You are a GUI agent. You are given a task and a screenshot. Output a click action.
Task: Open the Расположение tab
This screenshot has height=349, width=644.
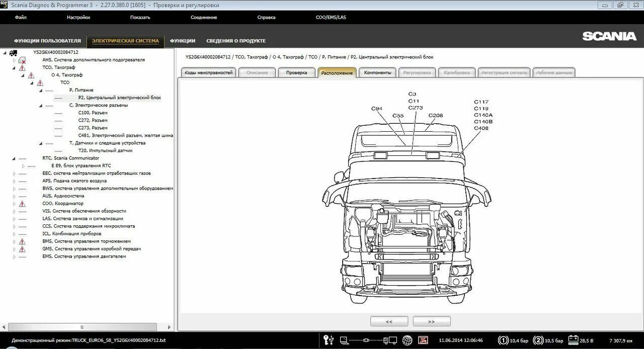click(337, 72)
